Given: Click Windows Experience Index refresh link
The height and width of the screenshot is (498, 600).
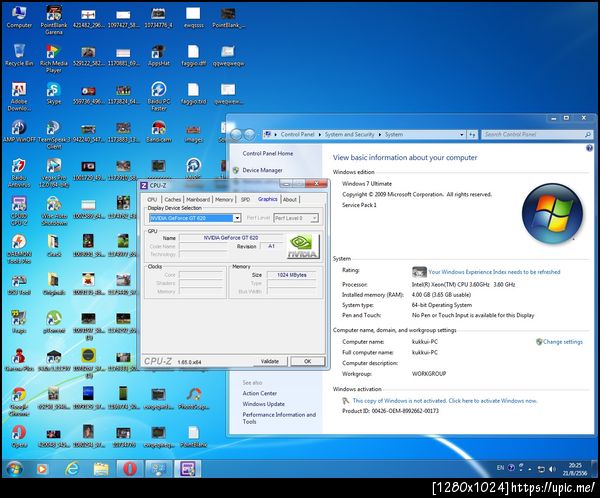Looking at the screenshot, I should click(494, 272).
